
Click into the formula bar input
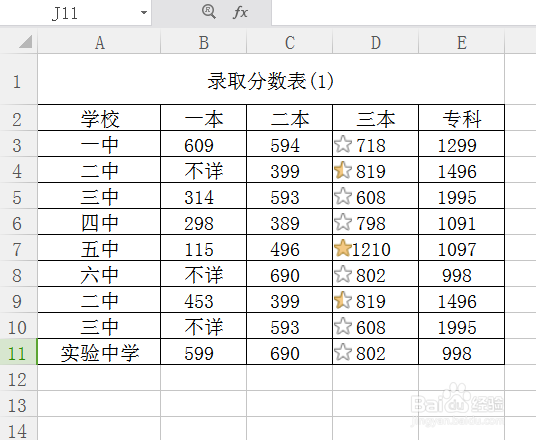[404, 13]
